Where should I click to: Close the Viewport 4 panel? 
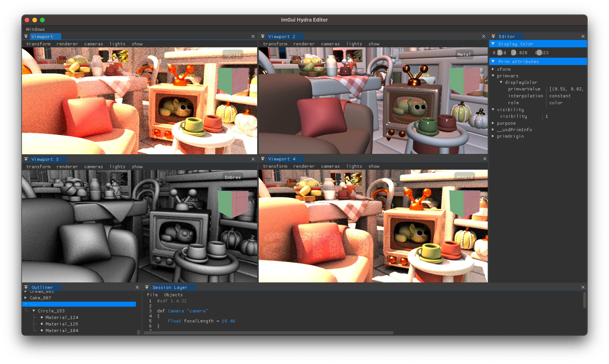pos(485,159)
